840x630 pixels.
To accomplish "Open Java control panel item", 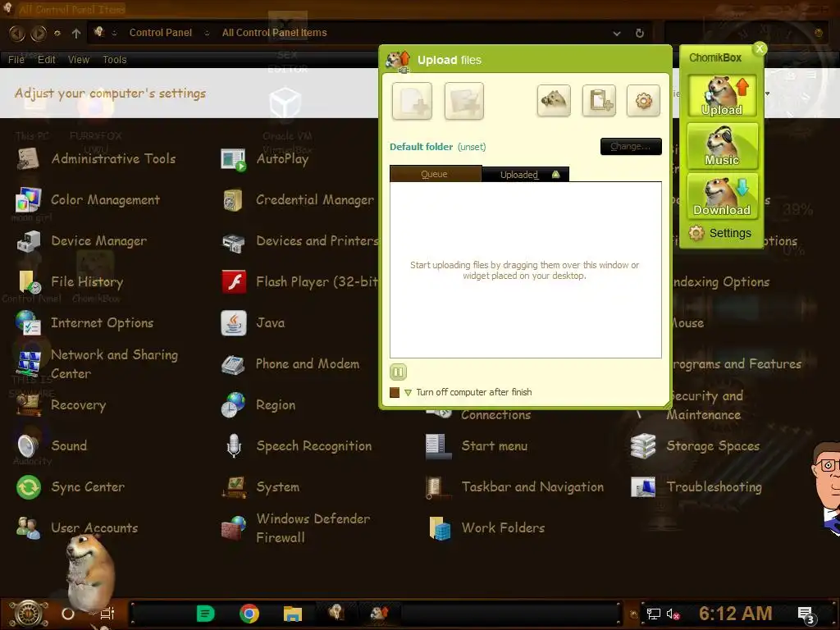I will 253,323.
